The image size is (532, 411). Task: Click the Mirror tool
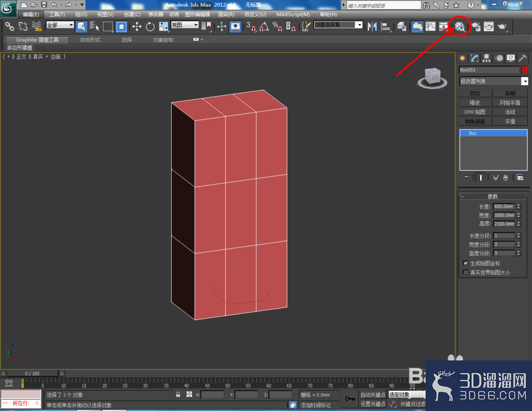[372, 27]
